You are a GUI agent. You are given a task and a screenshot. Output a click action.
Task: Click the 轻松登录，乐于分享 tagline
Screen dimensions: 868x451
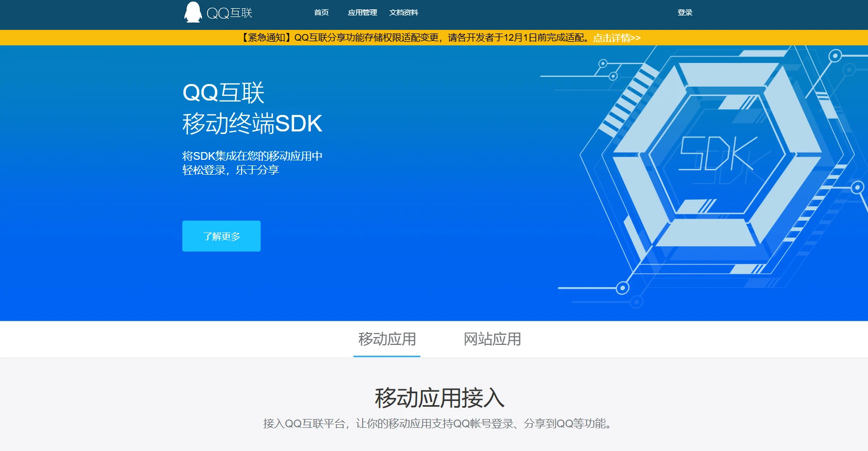231,170
